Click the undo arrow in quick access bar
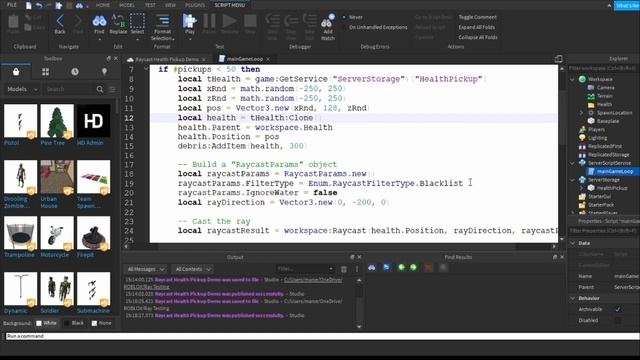The image size is (640, 360). tap(39, 5)
